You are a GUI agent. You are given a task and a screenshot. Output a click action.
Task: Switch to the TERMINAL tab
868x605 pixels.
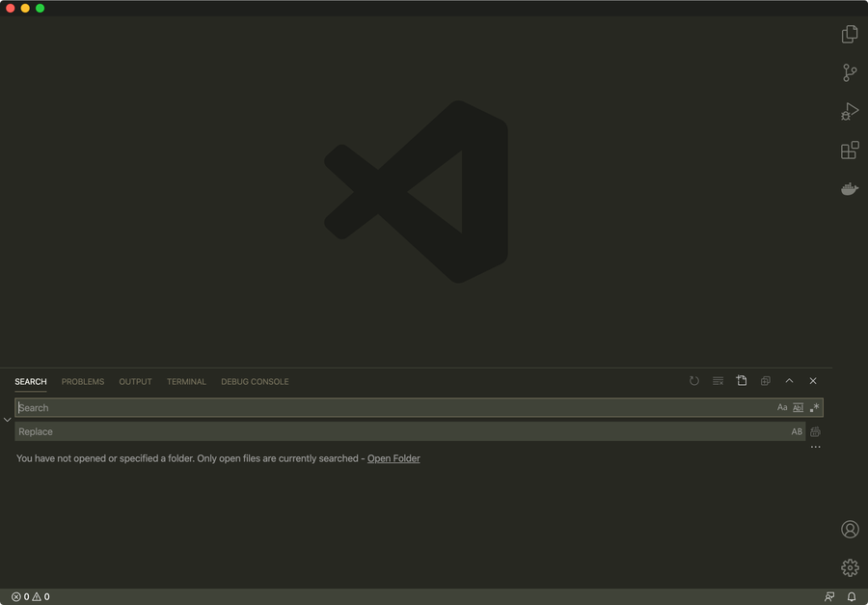[x=186, y=381]
